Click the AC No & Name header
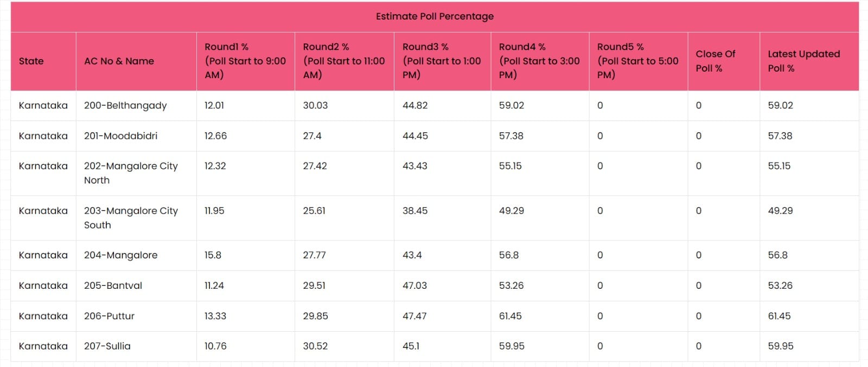 [x=136, y=61]
